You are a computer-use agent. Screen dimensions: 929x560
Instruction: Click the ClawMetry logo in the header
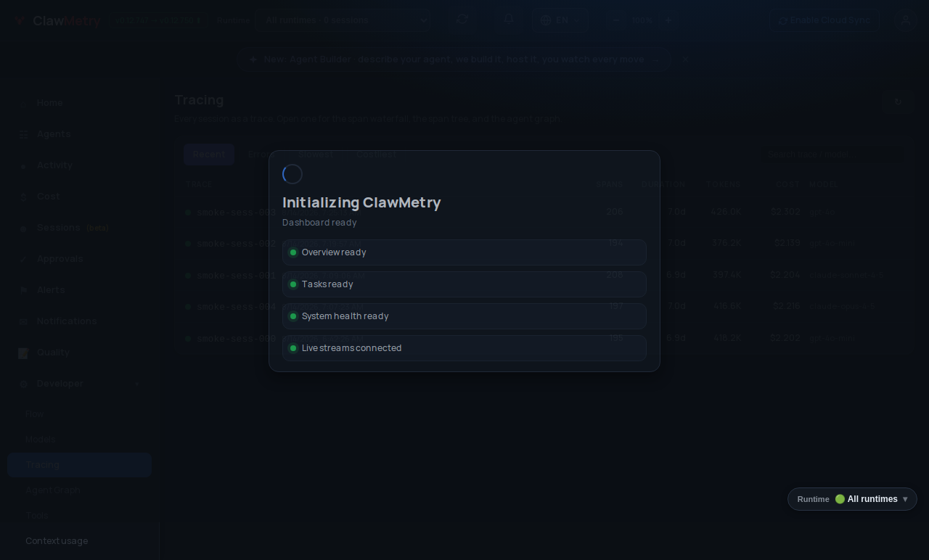(x=59, y=20)
